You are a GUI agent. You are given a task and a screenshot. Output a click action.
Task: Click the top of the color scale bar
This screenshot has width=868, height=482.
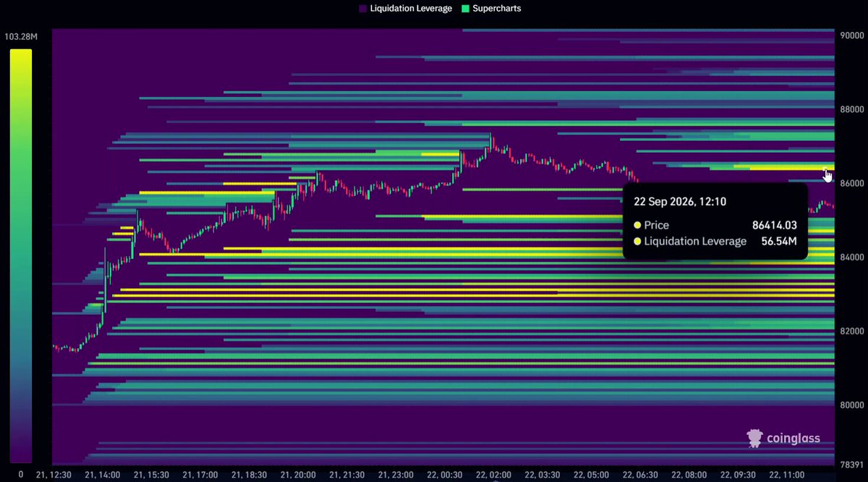[21, 52]
